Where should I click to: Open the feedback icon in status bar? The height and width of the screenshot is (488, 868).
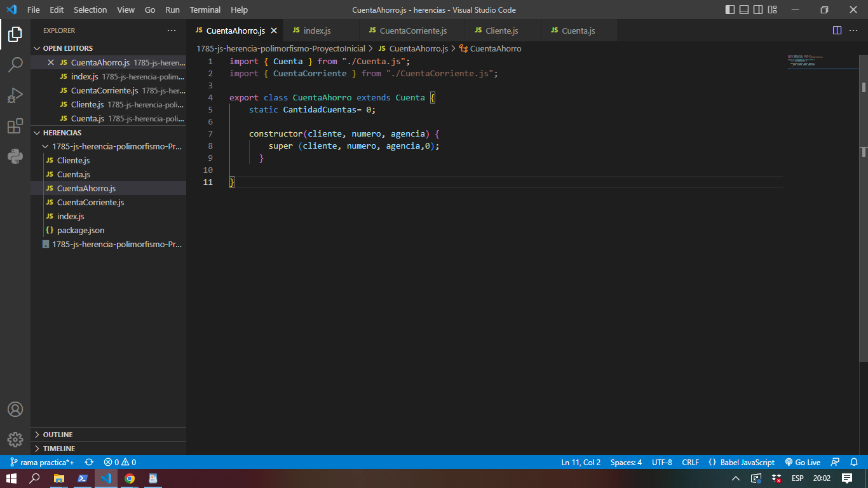click(836, 463)
